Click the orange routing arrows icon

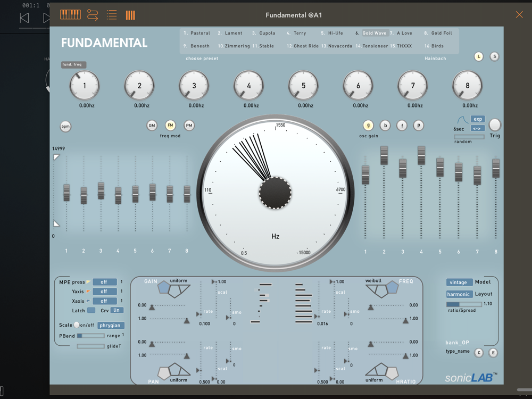(92, 15)
